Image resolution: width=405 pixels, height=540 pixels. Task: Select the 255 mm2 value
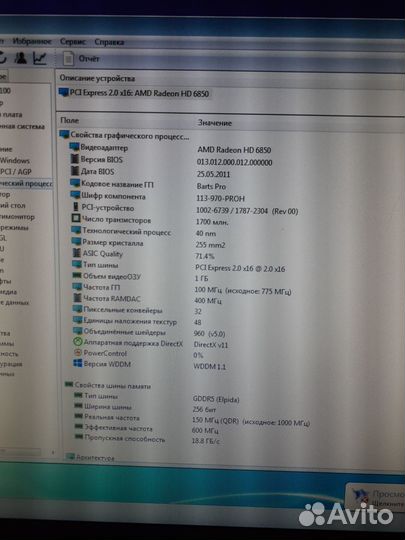point(210,245)
